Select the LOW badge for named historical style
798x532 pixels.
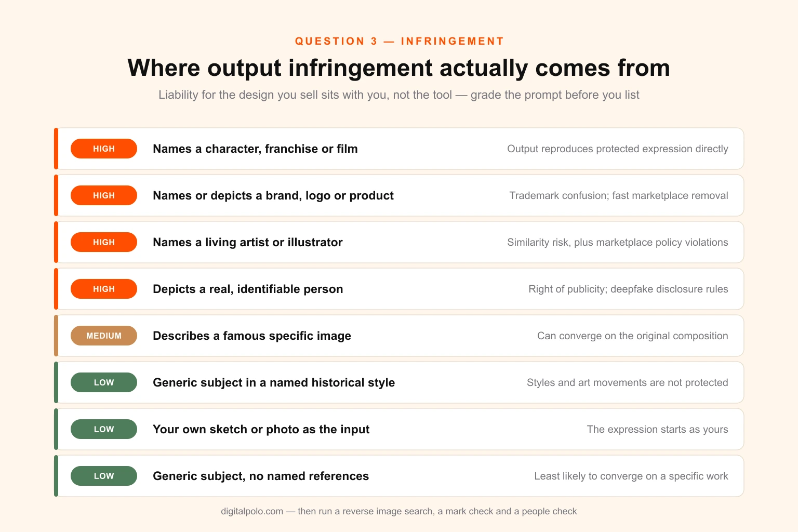(x=104, y=382)
